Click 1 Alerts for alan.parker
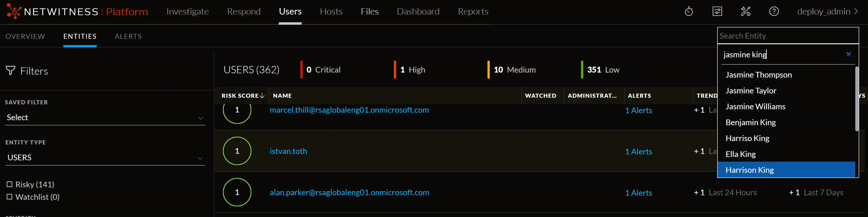 [x=638, y=193]
